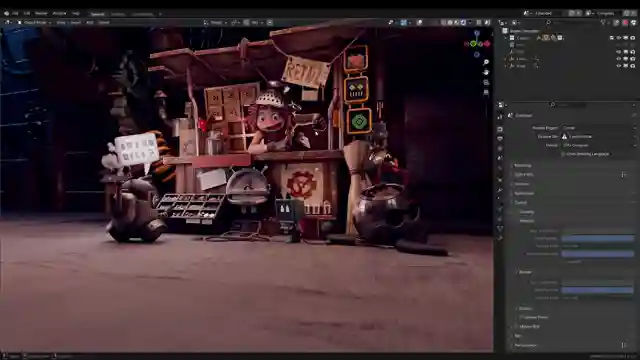Add a new workspace tab with plus

[x=160, y=14]
